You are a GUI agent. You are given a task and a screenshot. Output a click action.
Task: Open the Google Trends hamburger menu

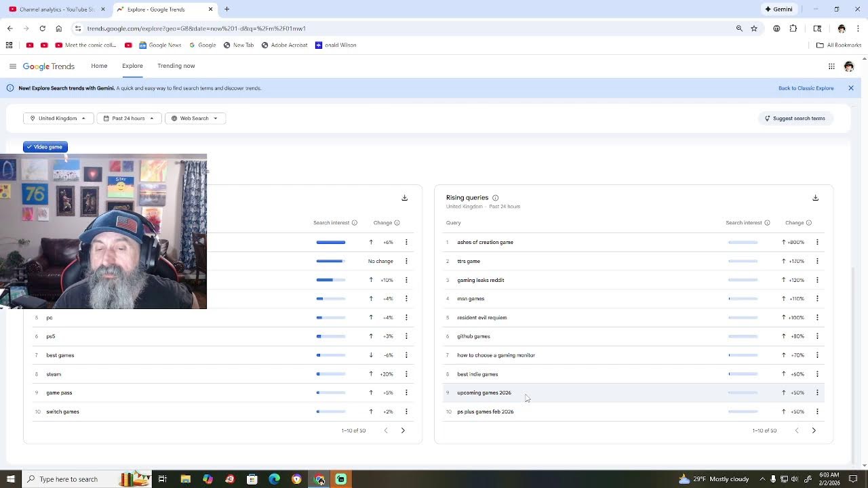(x=12, y=66)
